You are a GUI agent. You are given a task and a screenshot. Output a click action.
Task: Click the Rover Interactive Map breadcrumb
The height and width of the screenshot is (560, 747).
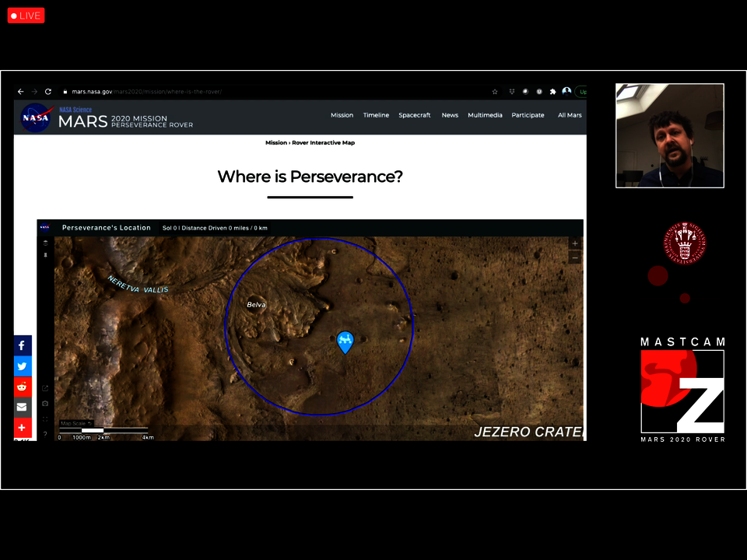tap(324, 143)
